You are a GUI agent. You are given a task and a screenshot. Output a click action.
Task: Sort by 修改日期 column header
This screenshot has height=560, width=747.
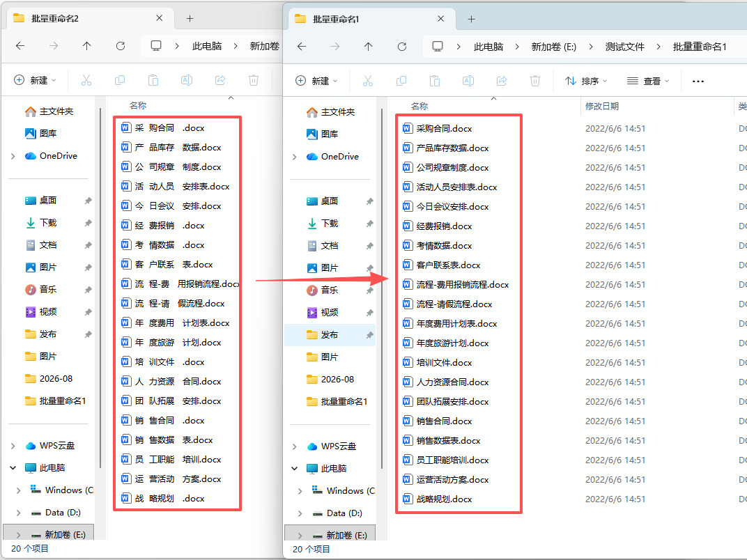point(601,106)
